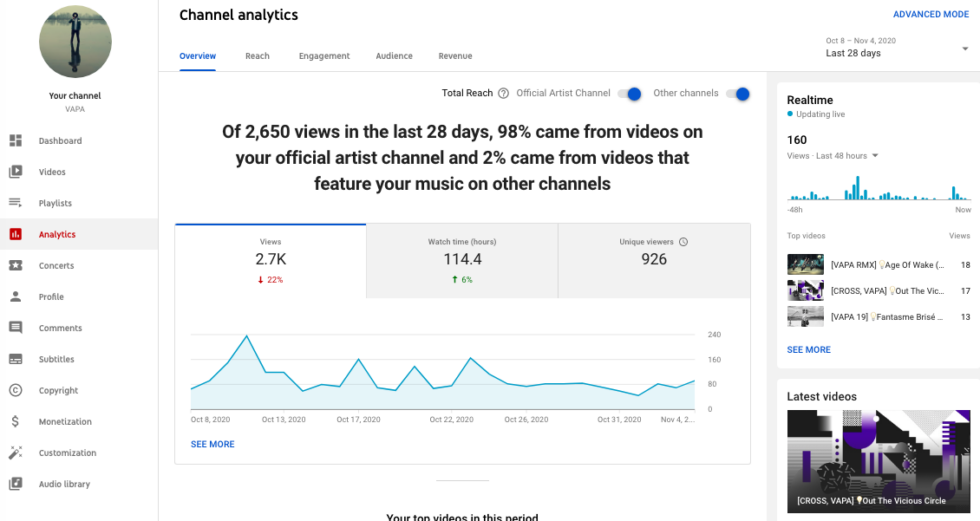Screen dimensions: 980x521
Task: Open Playlists using its sidebar icon
Action: click(15, 203)
